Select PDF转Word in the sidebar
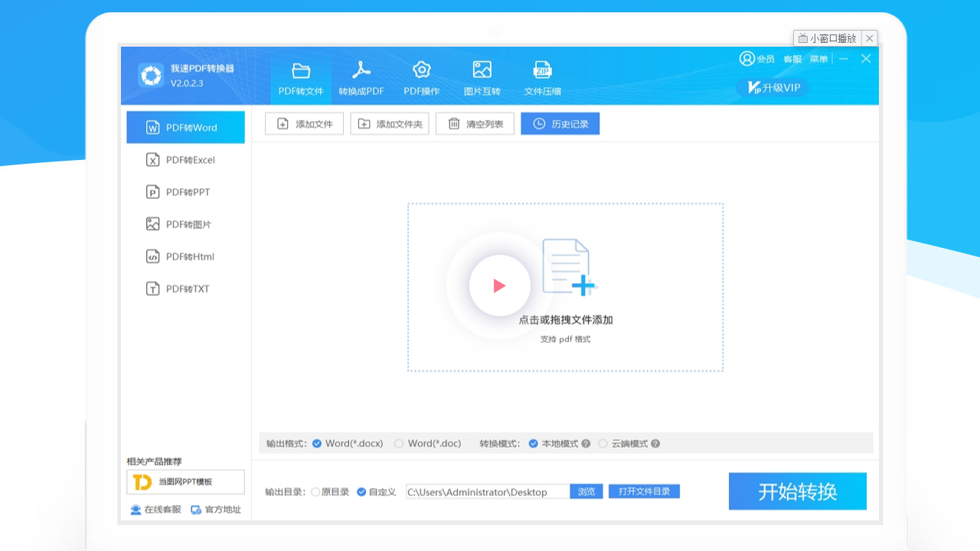Viewport: 980px width, 551px height. pos(185,127)
